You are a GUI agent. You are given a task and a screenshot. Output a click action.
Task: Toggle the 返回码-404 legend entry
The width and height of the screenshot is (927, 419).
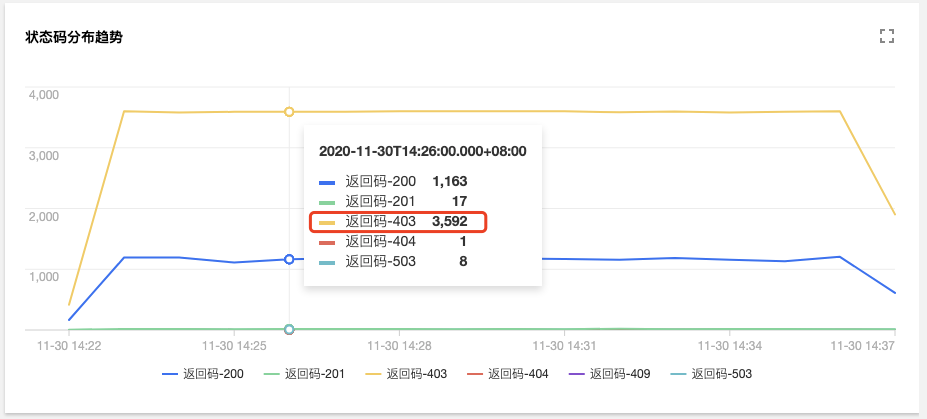(508, 374)
